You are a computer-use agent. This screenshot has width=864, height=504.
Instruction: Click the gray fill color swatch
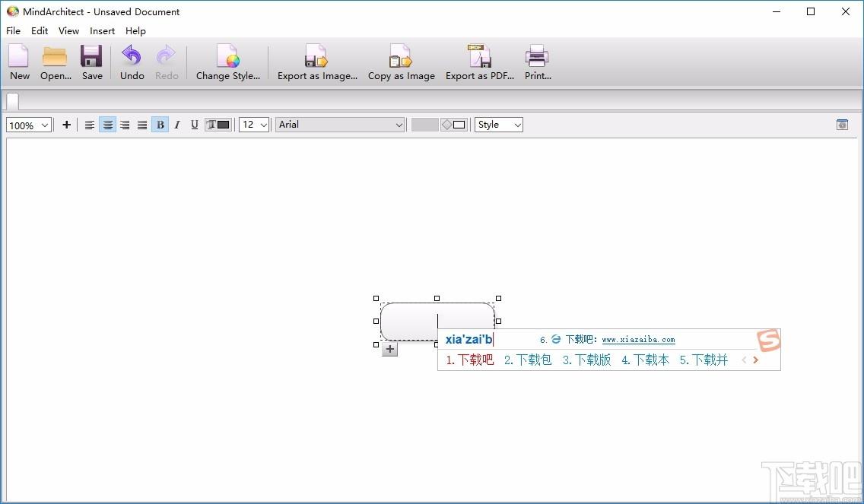425,125
